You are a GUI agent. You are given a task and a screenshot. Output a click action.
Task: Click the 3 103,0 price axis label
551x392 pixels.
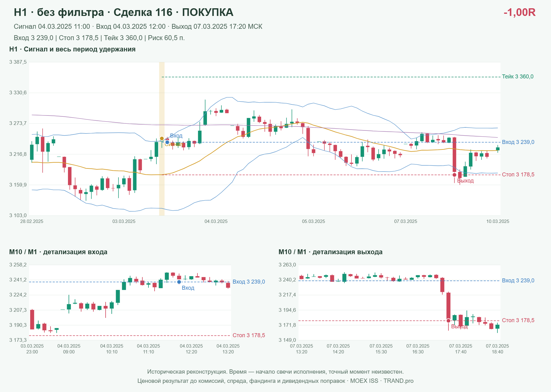[x=18, y=216]
